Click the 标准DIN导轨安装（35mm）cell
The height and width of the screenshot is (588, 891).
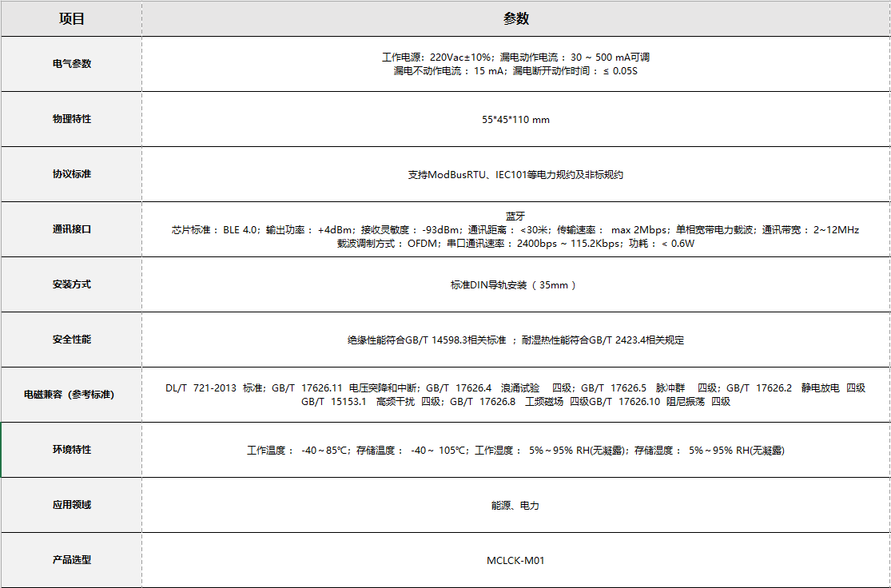coord(515,284)
